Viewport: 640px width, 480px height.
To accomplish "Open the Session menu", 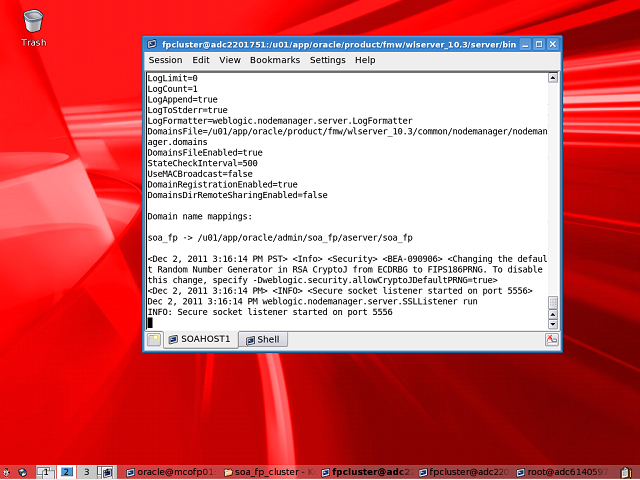I will (x=165, y=60).
